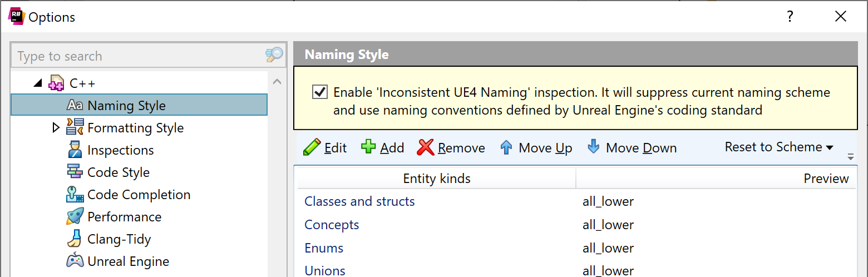The height and width of the screenshot is (277, 868).
Task: Click the green plus Add icon
Action: 368,147
